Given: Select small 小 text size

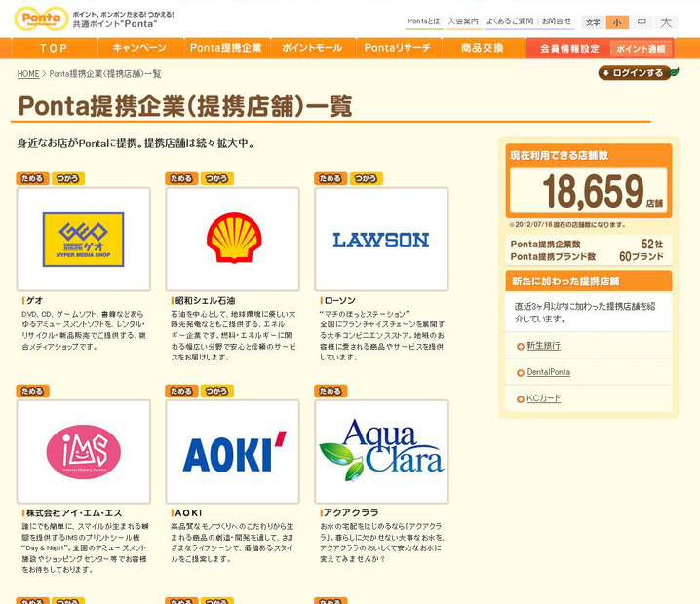Looking at the screenshot, I should pos(617,22).
